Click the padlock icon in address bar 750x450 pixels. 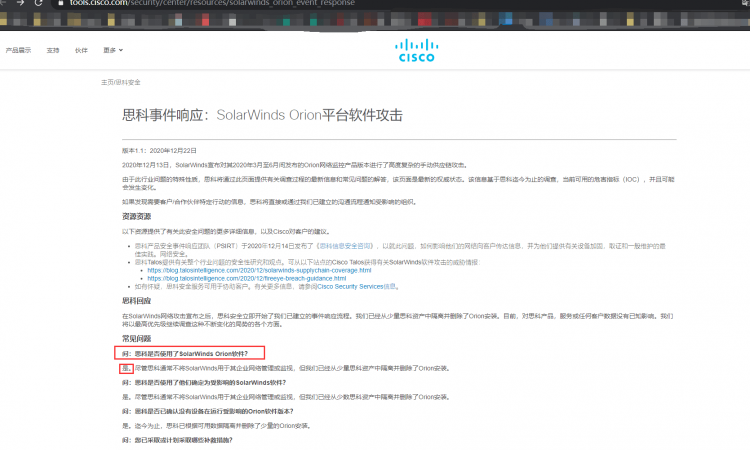point(61,3)
